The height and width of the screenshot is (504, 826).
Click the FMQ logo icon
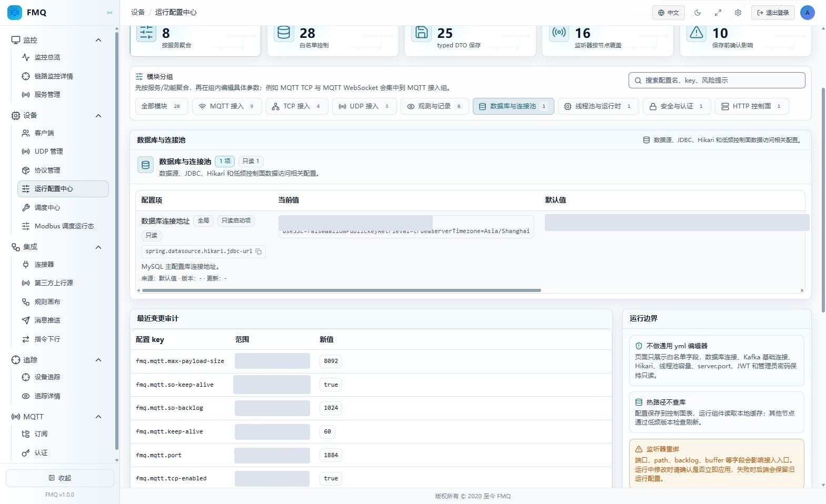click(x=15, y=12)
